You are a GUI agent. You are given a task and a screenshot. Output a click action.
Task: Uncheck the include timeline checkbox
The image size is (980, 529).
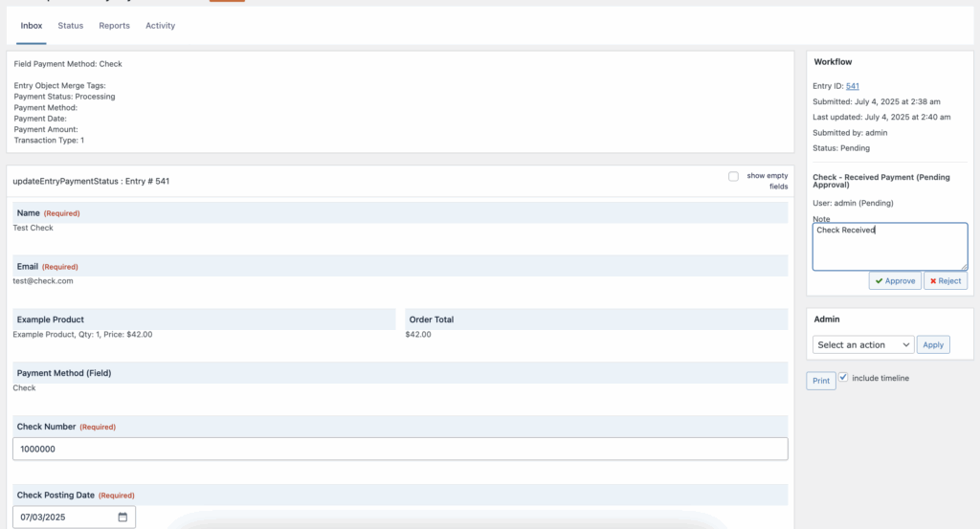843,378
